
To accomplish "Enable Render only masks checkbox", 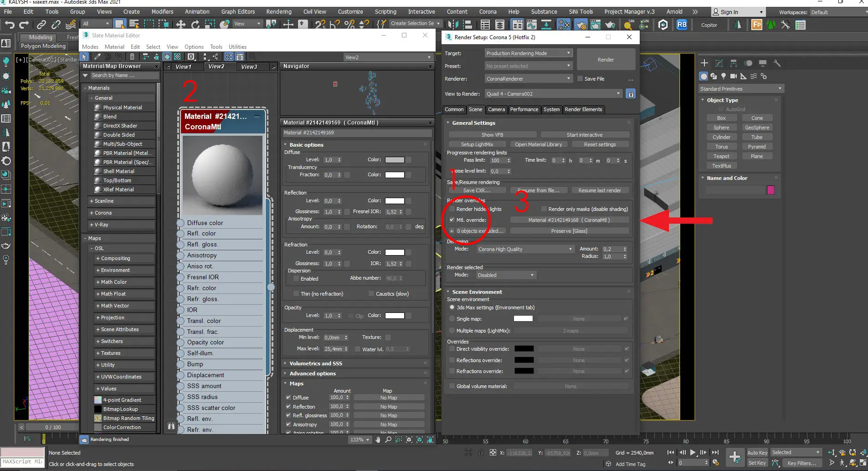I will [x=544, y=209].
